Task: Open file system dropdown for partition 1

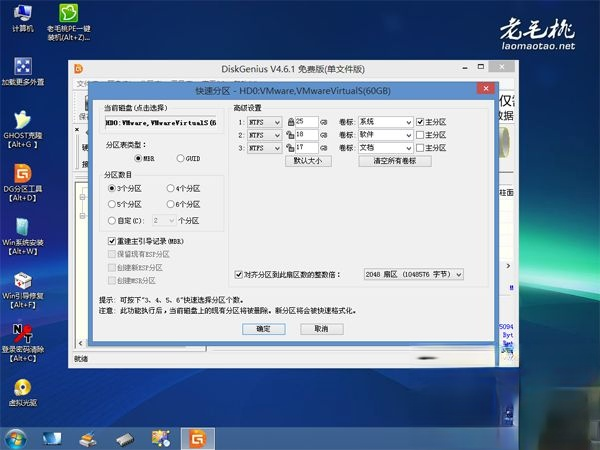Action: click(x=264, y=122)
